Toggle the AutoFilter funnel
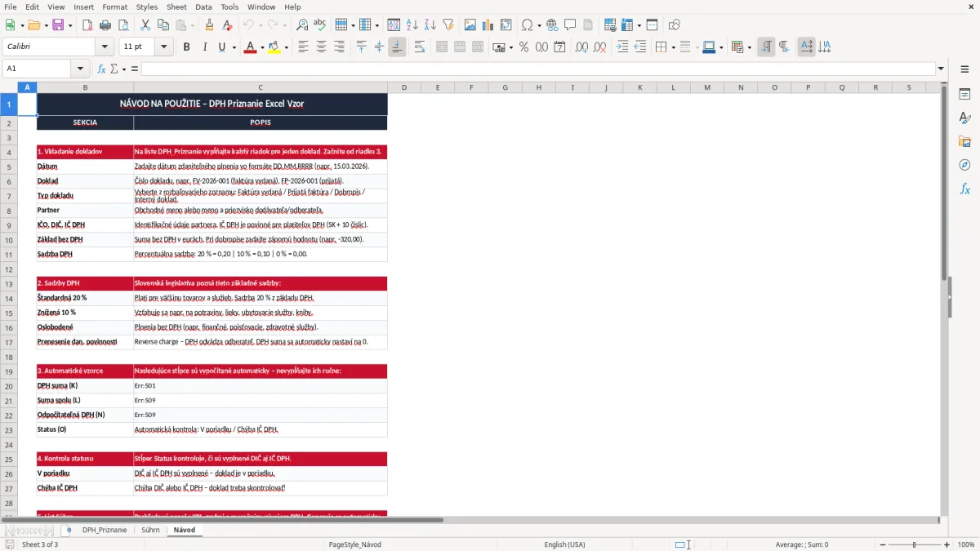This screenshot has width=980, height=551. coord(448,25)
